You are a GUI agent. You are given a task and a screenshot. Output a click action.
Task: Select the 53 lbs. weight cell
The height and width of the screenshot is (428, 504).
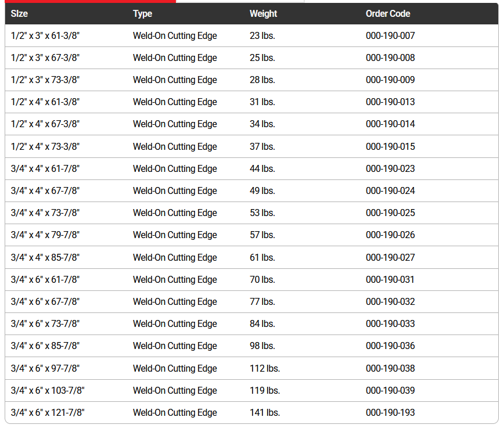coord(262,213)
